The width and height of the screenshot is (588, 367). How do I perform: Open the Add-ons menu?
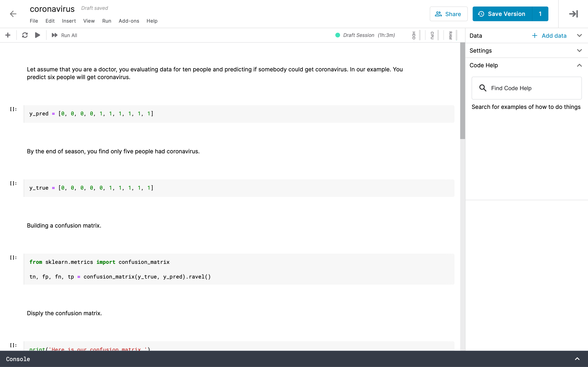click(129, 21)
